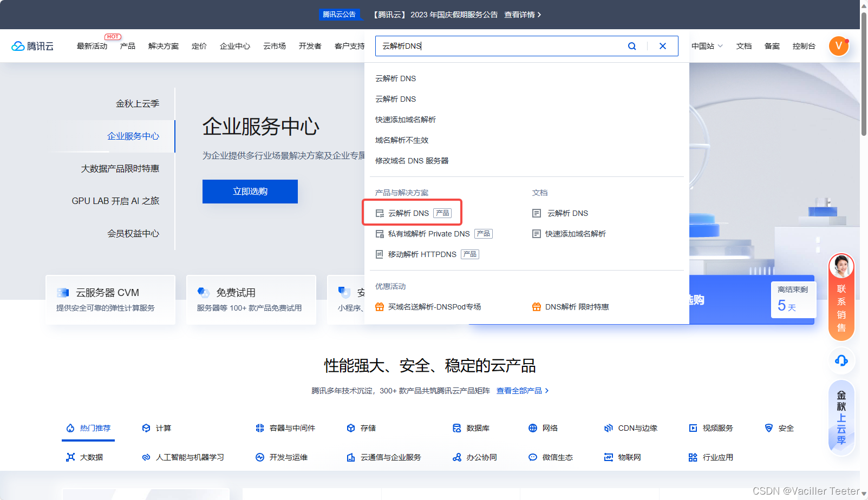Click the CDN与边缘 category icon

608,428
